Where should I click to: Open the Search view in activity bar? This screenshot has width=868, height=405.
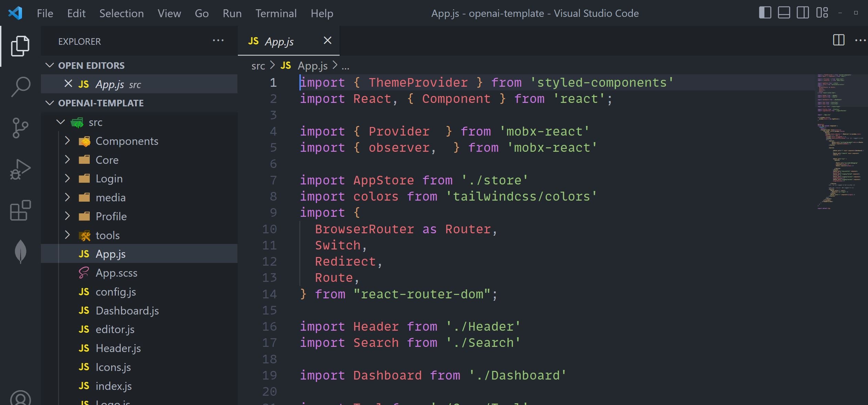pos(20,86)
